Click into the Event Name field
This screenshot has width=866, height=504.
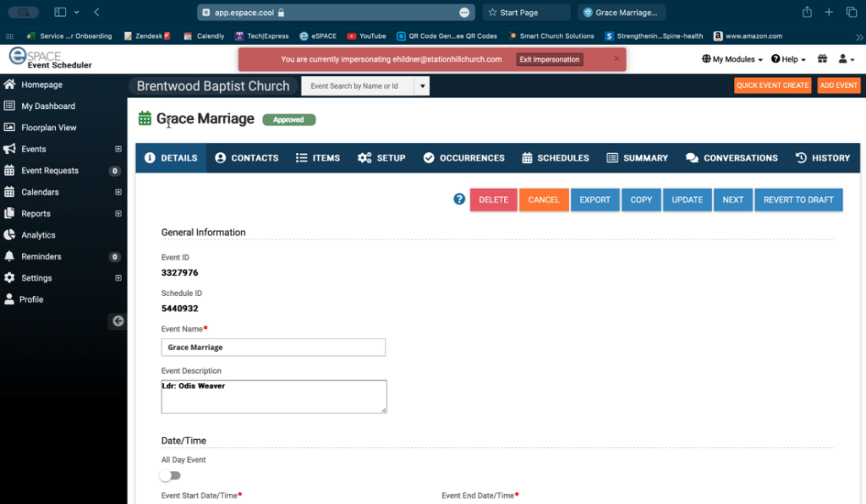273,347
